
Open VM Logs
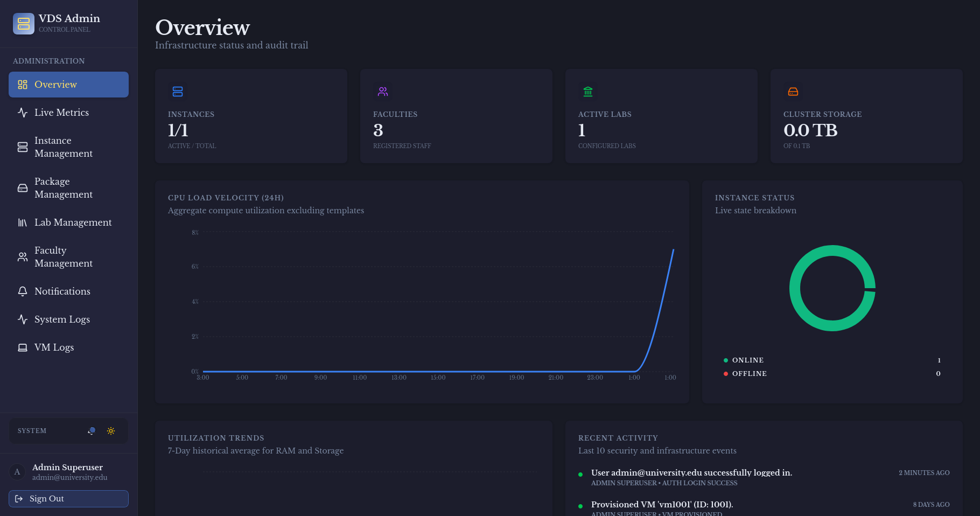pyautogui.click(x=68, y=347)
